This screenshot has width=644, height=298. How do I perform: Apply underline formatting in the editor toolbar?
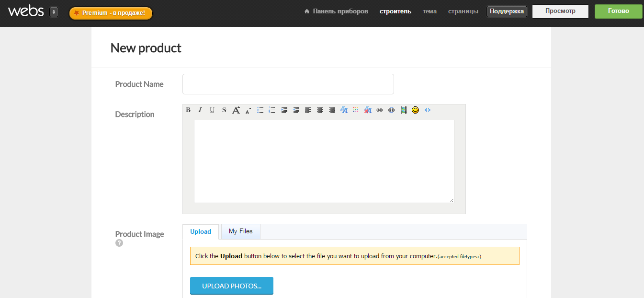212,110
